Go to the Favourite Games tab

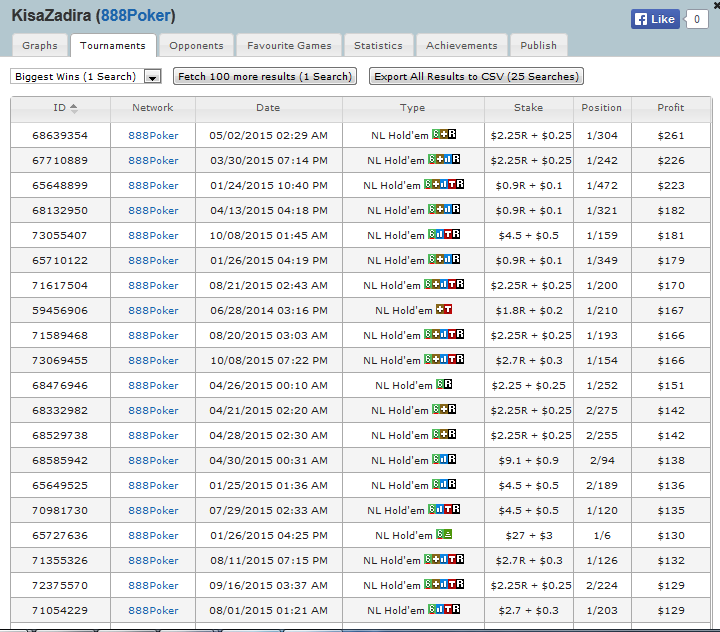289,45
